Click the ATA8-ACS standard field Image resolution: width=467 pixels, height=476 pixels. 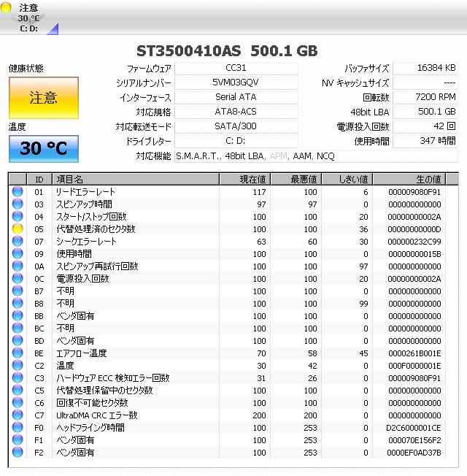click(x=236, y=112)
